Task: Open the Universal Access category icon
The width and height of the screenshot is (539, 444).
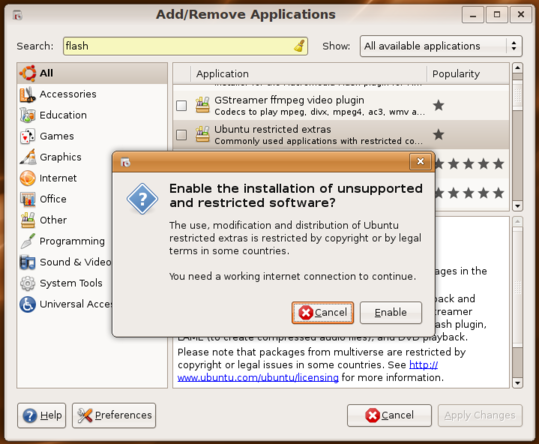Action: point(28,304)
